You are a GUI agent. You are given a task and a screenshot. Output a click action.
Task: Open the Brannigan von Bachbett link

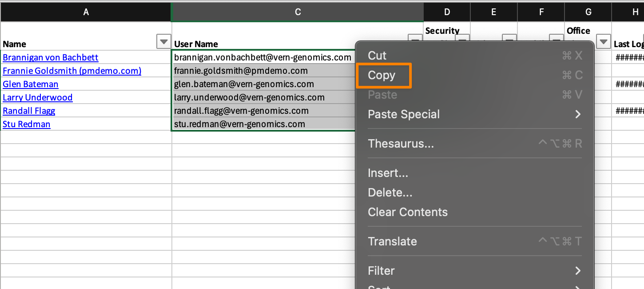(x=51, y=57)
